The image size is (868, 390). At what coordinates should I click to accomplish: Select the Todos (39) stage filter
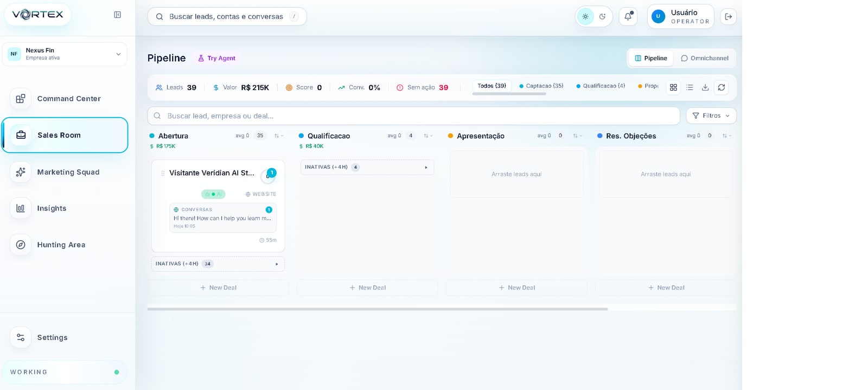pos(492,86)
